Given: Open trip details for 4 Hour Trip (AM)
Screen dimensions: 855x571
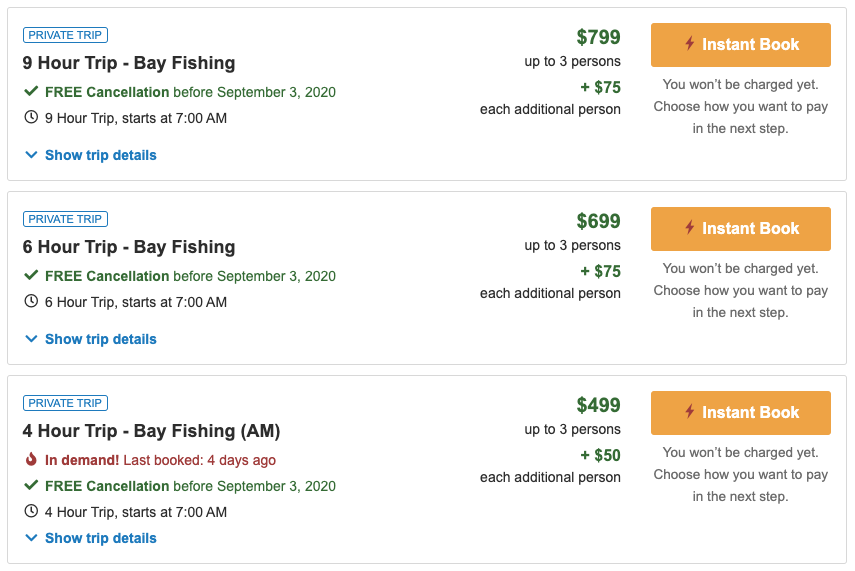Looking at the screenshot, I should 91,538.
